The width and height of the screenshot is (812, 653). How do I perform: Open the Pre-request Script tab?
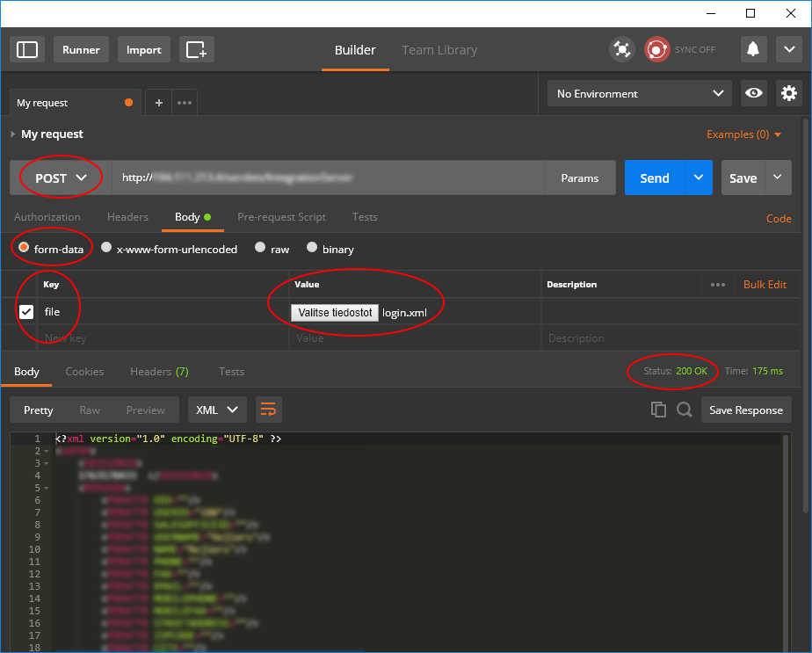click(281, 217)
